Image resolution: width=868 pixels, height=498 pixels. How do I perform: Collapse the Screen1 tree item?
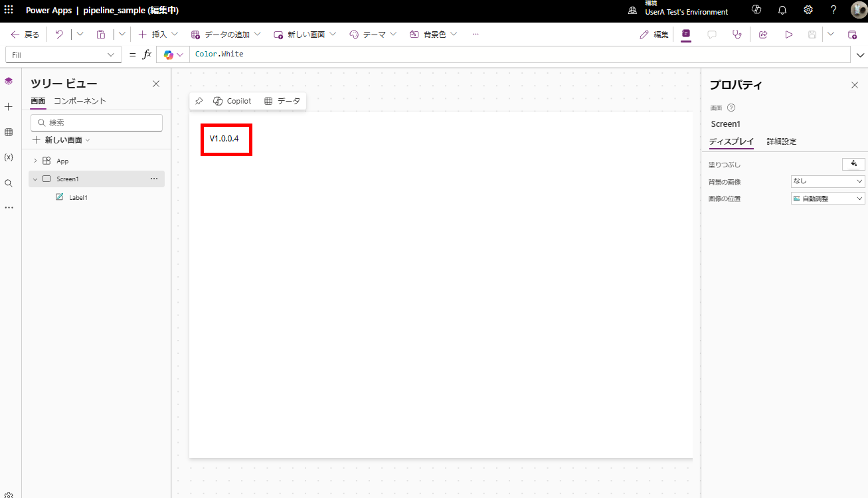pyautogui.click(x=35, y=179)
